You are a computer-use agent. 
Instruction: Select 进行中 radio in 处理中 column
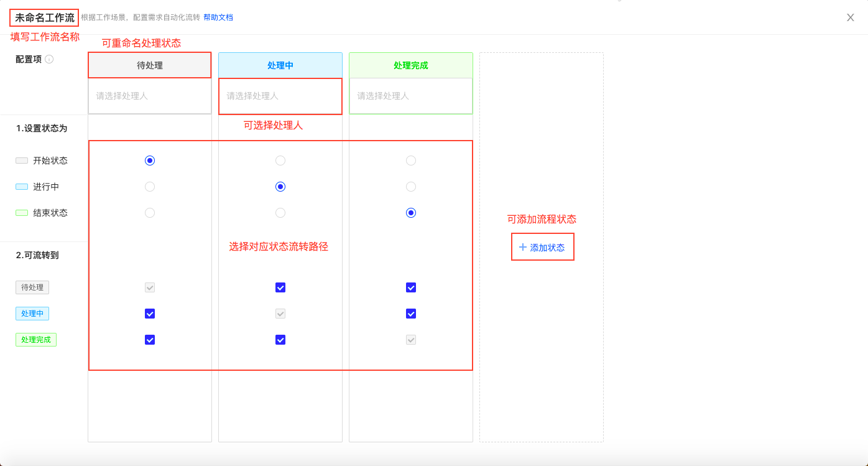point(280,187)
